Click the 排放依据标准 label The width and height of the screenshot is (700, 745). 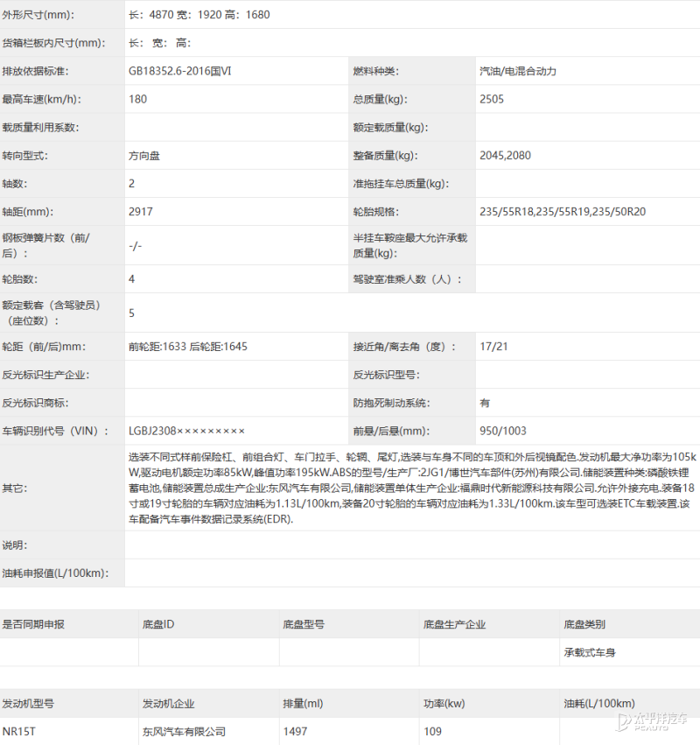(35, 71)
